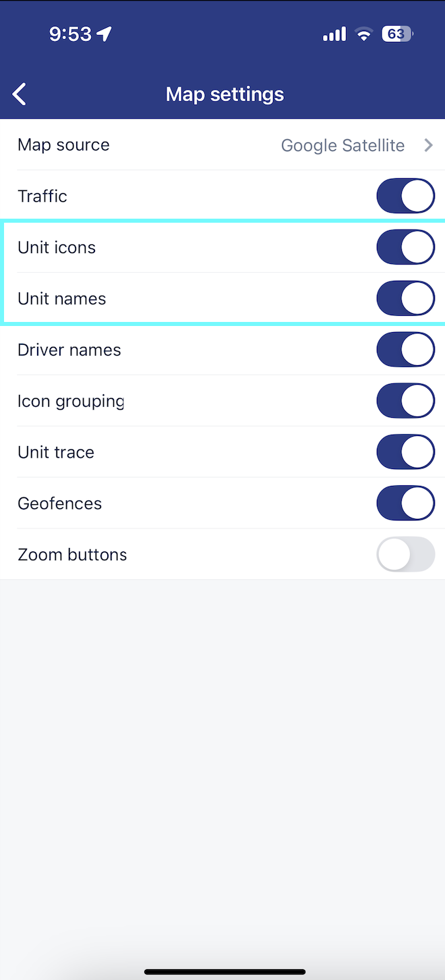Turn off Unit icons switch
445x980 pixels.
coord(405,248)
